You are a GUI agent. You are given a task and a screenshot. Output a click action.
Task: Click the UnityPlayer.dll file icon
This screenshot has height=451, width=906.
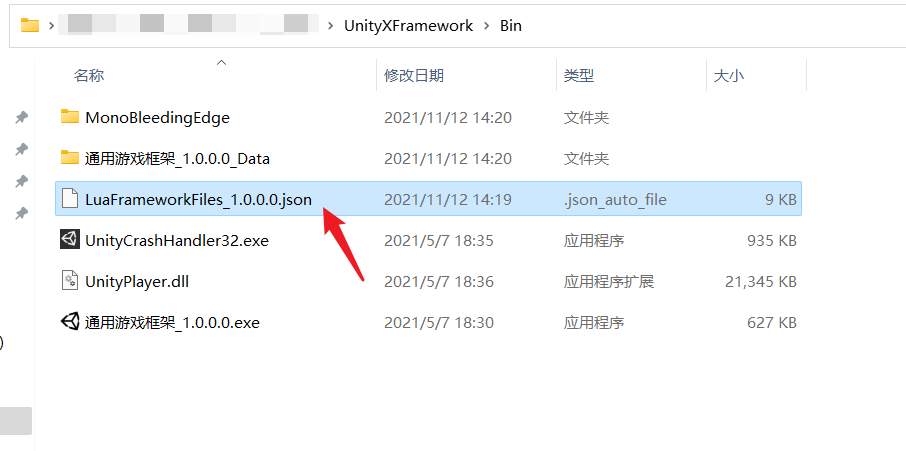point(69,281)
